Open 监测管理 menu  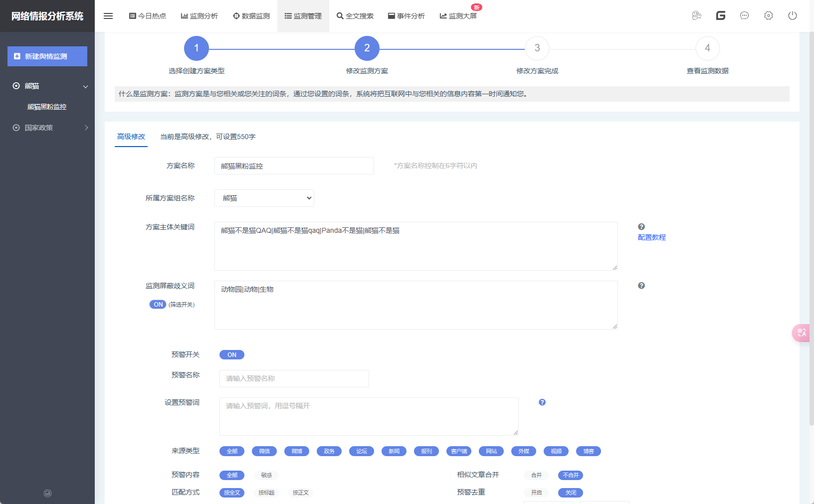tap(303, 16)
